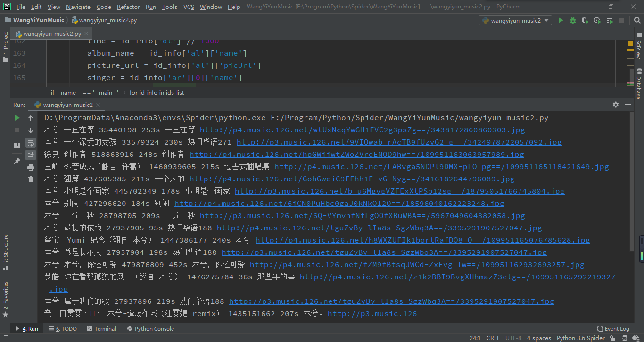
Task: Open the Event Log
Action: 613,329
